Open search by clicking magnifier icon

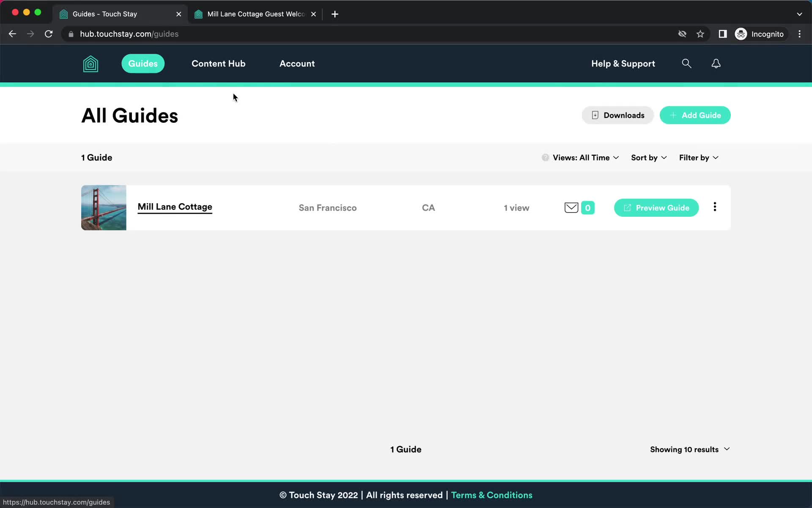tap(686, 64)
